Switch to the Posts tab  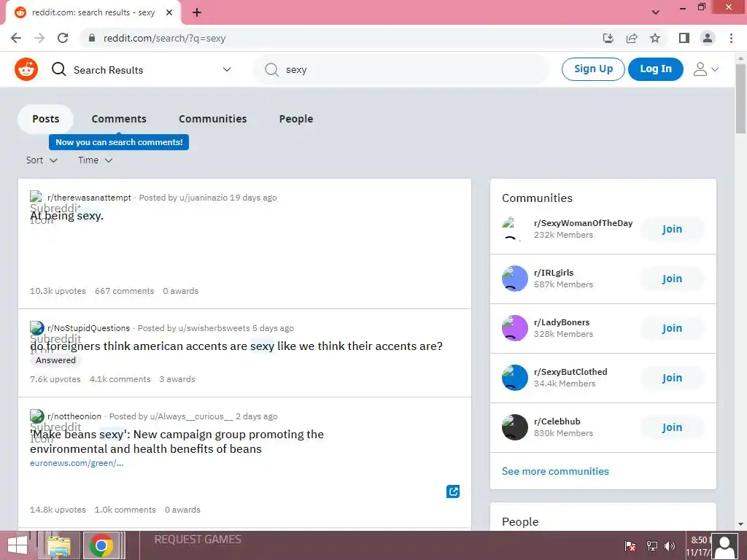tap(46, 119)
